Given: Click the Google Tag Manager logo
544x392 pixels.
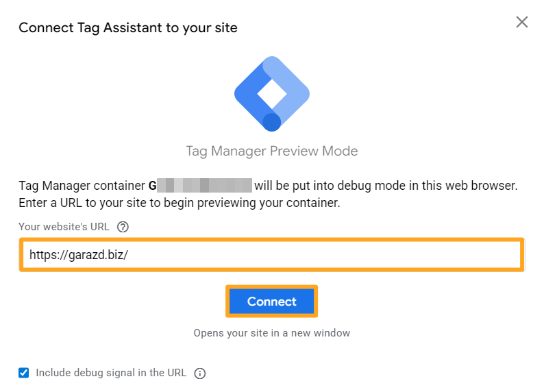Looking at the screenshot, I should pyautogui.click(x=272, y=93).
